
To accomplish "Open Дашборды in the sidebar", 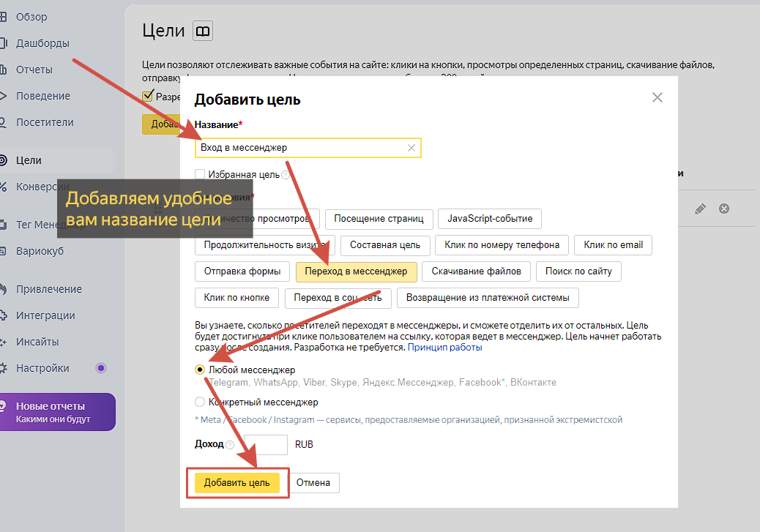I will (x=42, y=43).
